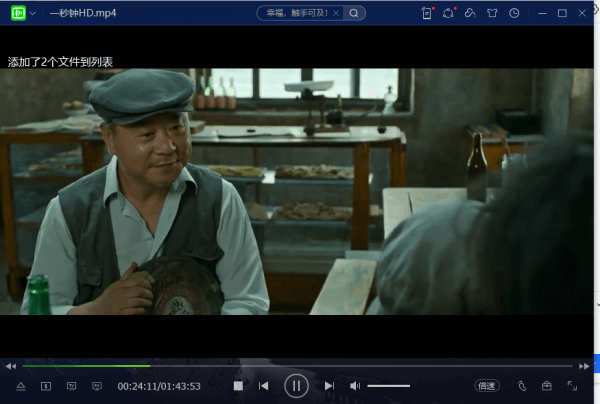Image resolution: width=600 pixels, height=404 pixels.
Task: Open the toolbox icon
Action: tap(546, 386)
